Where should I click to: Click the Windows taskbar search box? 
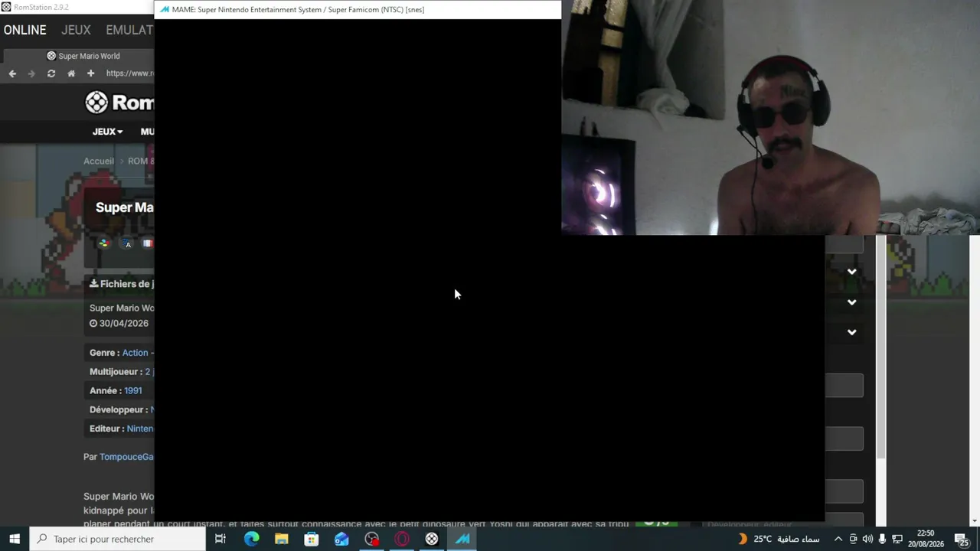tap(118, 539)
